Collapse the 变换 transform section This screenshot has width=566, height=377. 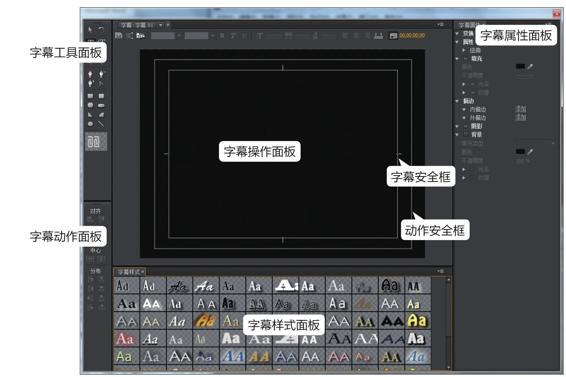(x=457, y=34)
